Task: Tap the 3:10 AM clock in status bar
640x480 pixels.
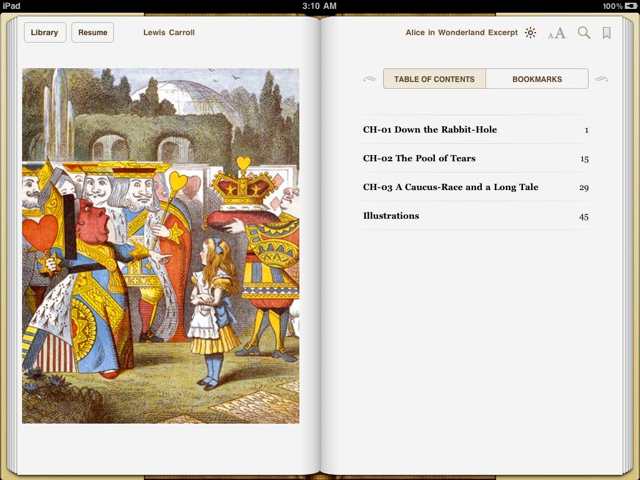Action: tap(319, 6)
